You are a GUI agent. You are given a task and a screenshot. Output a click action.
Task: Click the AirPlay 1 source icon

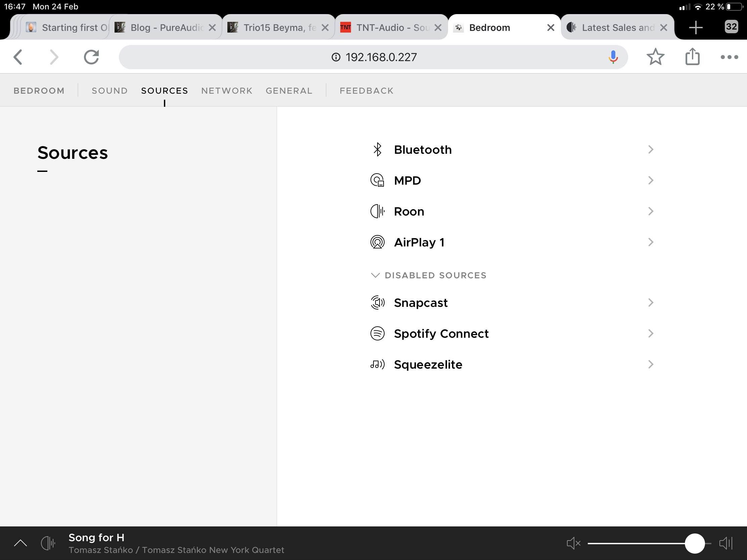pos(377,242)
